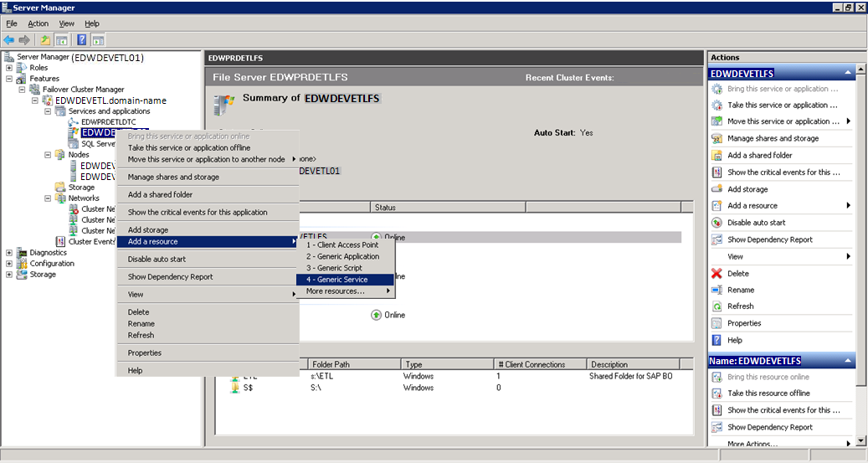Select Take this service or application offline
Viewport: 868px width, 463px height.
pyautogui.click(x=208, y=148)
